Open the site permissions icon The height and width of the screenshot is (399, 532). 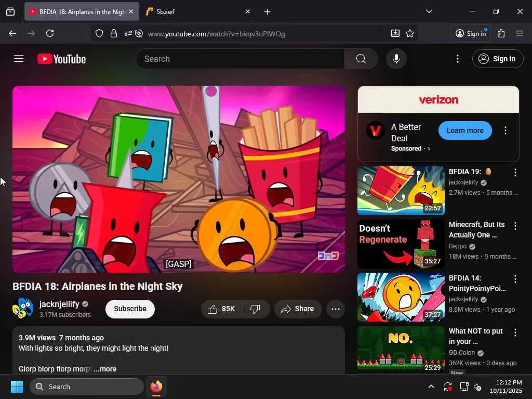[128, 33]
